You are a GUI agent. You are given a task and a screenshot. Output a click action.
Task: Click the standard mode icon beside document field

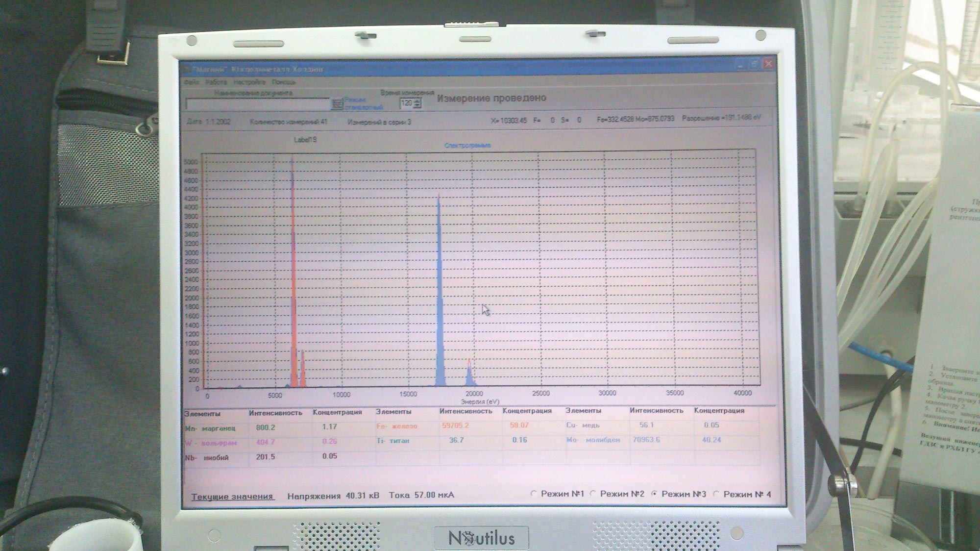(x=337, y=103)
